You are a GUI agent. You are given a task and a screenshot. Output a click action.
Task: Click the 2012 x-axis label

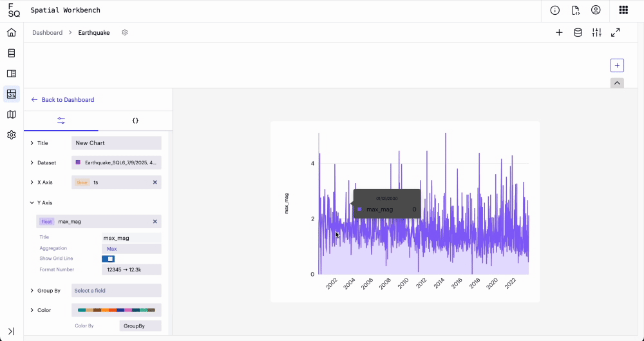421,283
